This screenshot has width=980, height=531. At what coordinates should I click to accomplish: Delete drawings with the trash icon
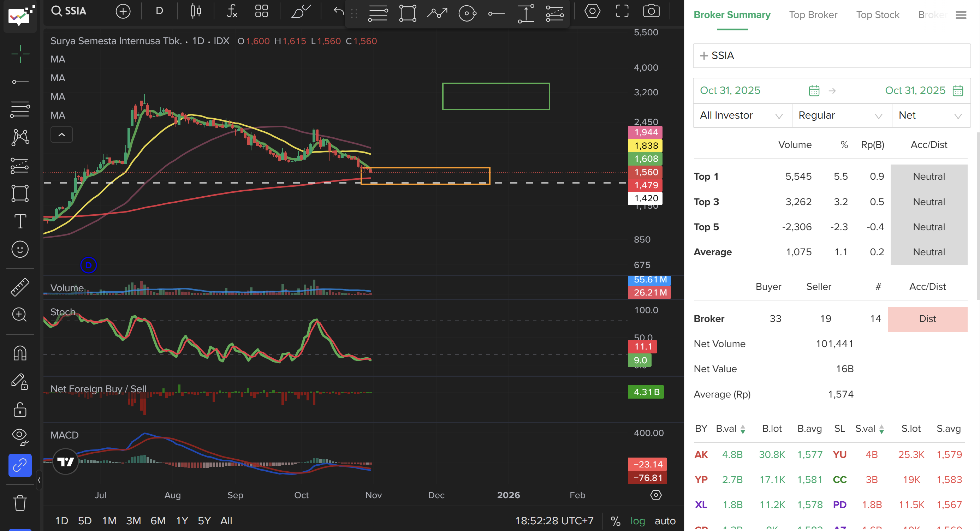point(20,503)
